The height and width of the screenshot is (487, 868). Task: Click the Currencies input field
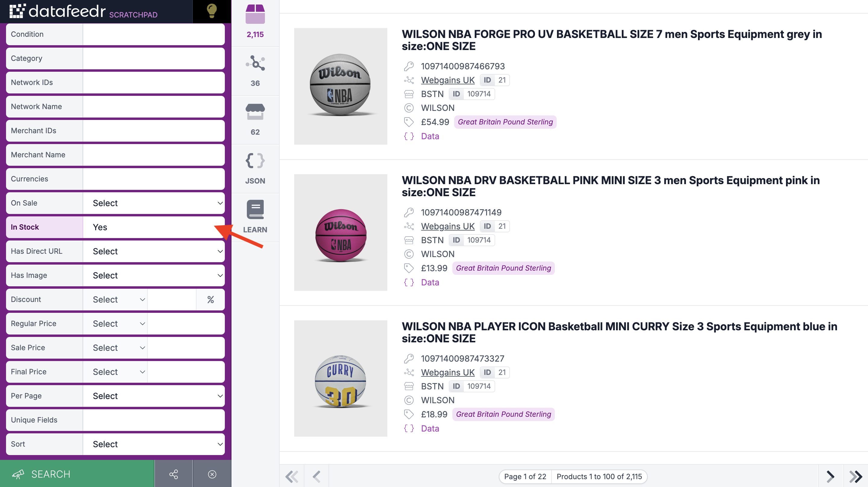pyautogui.click(x=154, y=179)
